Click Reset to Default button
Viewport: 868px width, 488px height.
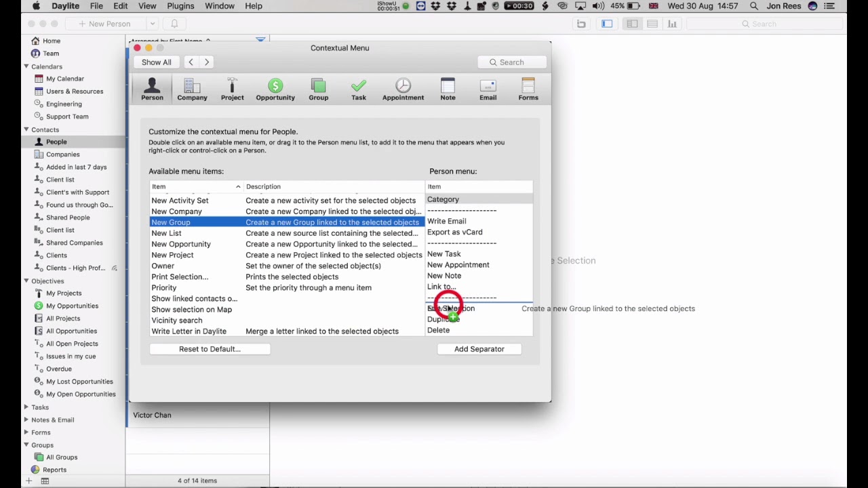pos(210,349)
